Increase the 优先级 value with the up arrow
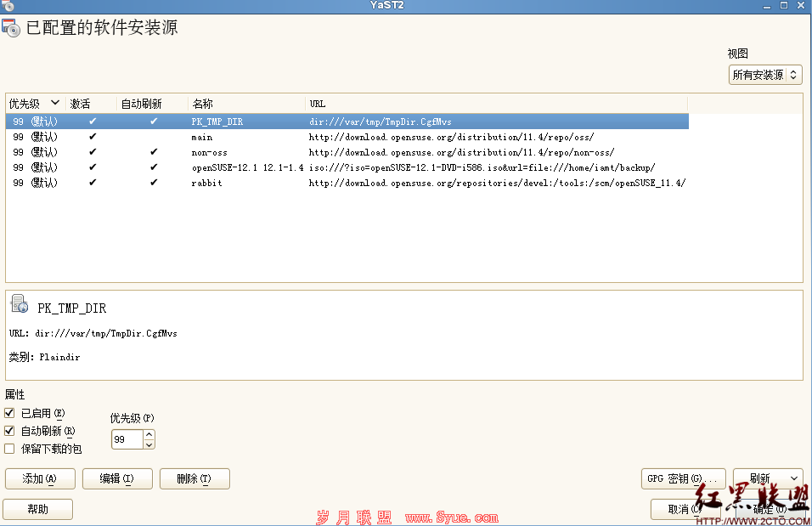 click(149, 435)
